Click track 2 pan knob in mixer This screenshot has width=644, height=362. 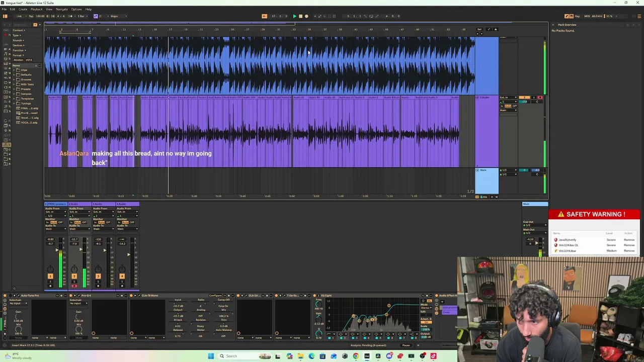tap(74, 269)
